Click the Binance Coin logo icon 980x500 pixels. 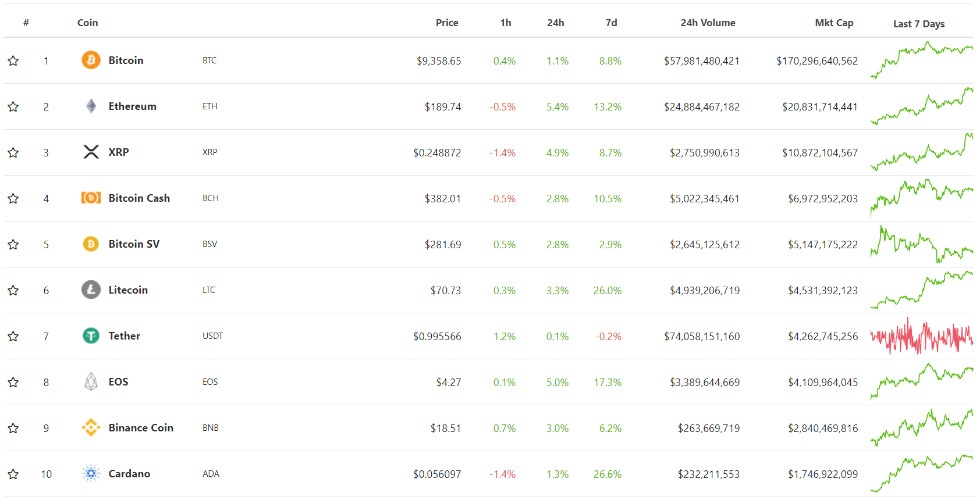[x=91, y=427]
